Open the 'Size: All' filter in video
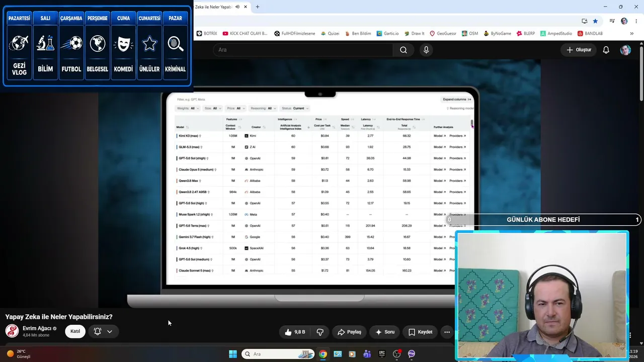Screen dimensions: 644x362 (213, 108)
